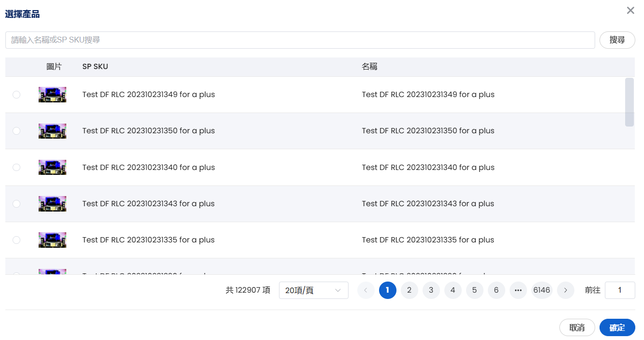
Task: Click the table vertical scrollbar thumb
Action: point(629,102)
